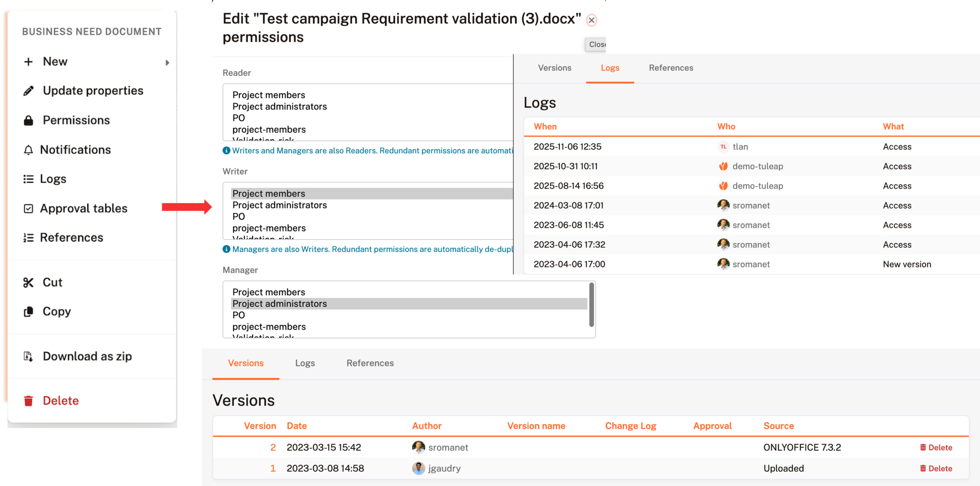This screenshot has width=980, height=486.
Task: Click the pencil icon for Update properties
Action: [28, 91]
